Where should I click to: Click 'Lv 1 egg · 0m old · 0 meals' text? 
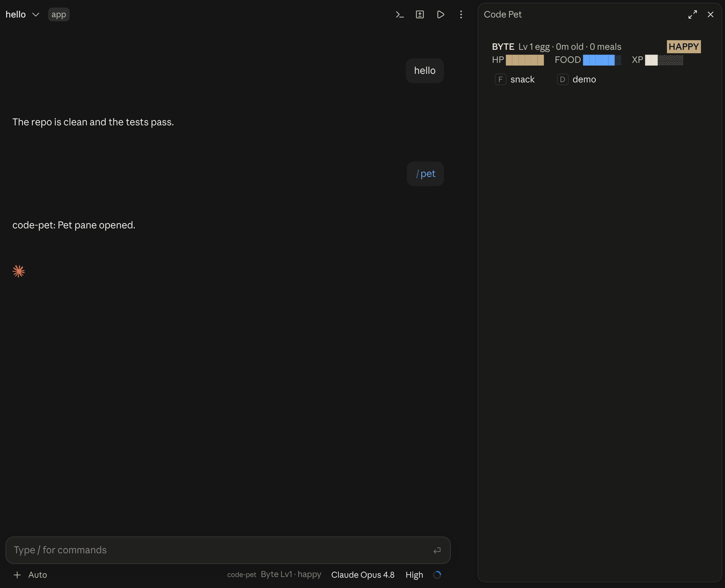(x=570, y=47)
